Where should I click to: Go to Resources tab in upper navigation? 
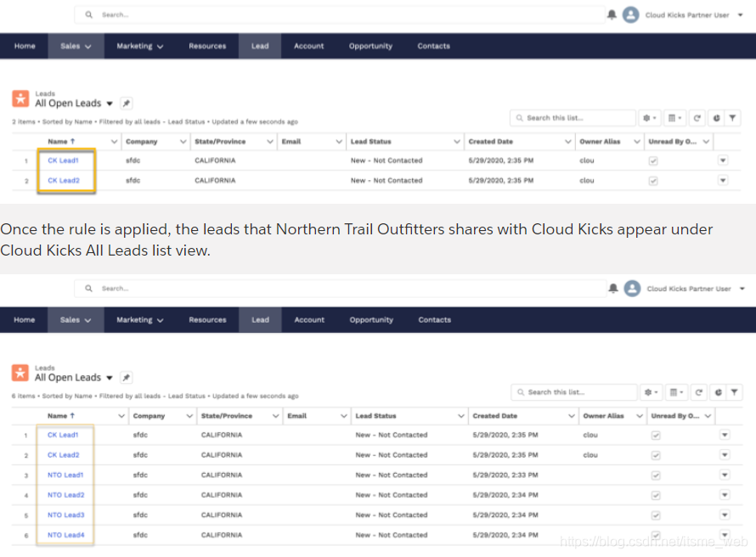[x=207, y=46]
